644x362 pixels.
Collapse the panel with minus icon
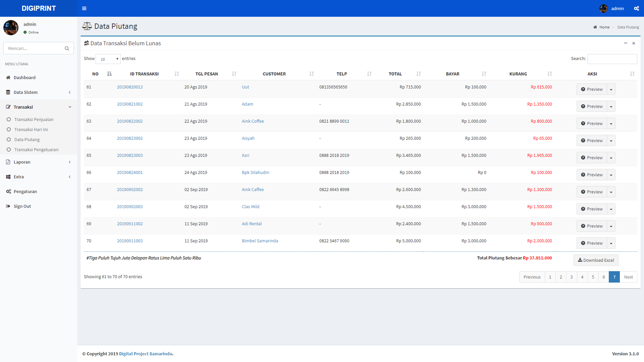(x=625, y=43)
